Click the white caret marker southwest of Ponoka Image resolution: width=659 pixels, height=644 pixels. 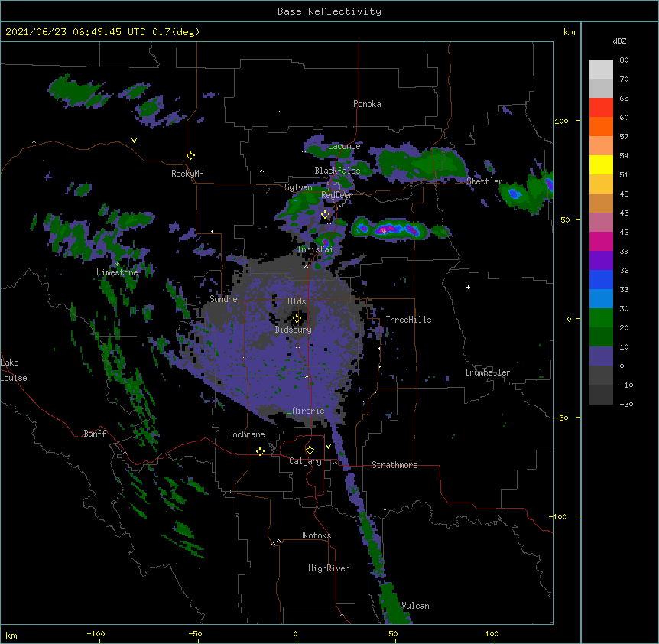279,112
